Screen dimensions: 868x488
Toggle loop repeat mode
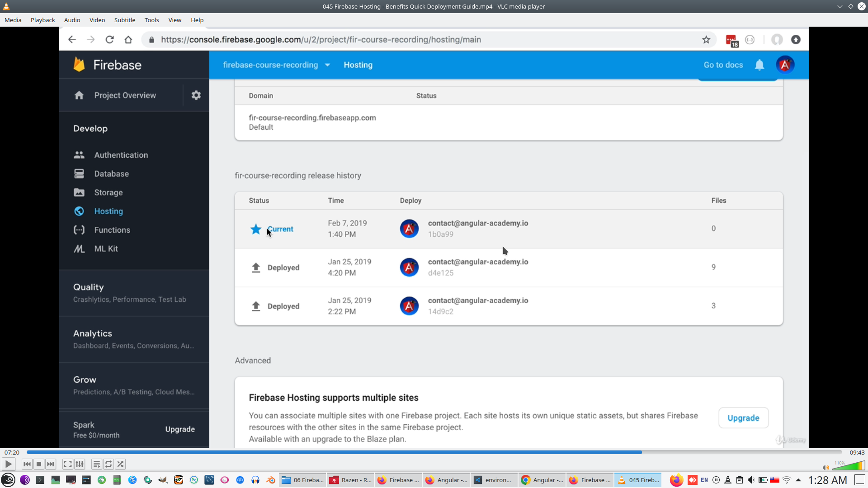click(108, 464)
